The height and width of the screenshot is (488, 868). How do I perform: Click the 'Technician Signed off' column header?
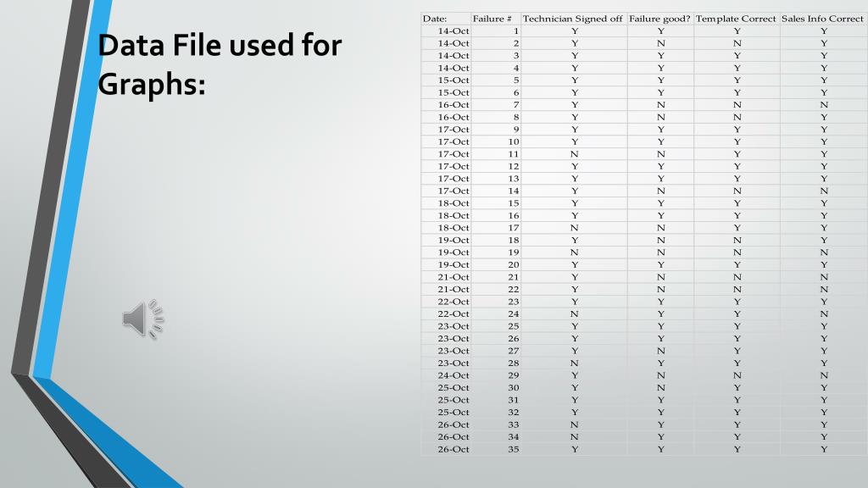pyautogui.click(x=572, y=19)
